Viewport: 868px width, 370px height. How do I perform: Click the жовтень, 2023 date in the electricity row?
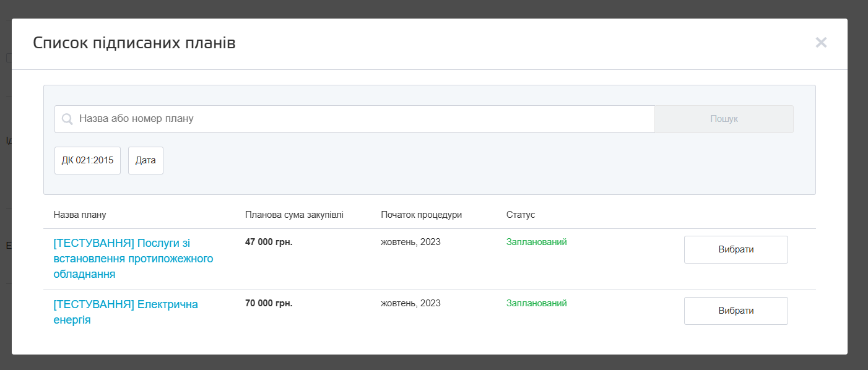click(410, 303)
